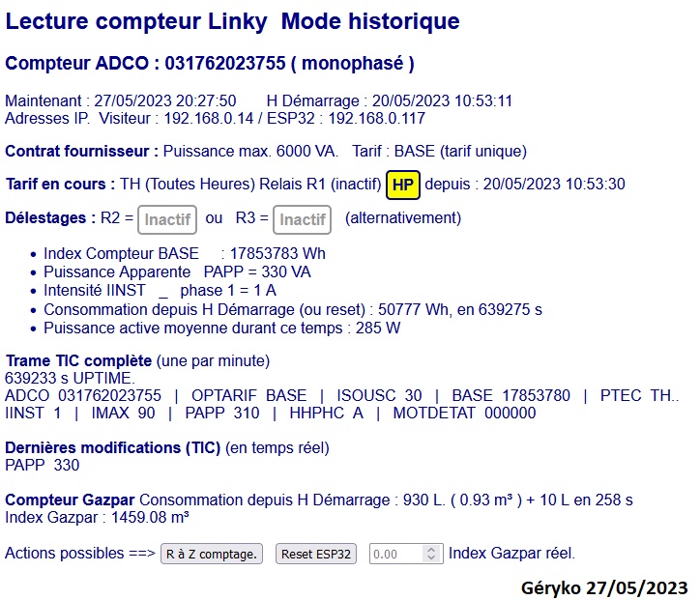Select the Dernières modifications (TIC) heading

pos(112,447)
